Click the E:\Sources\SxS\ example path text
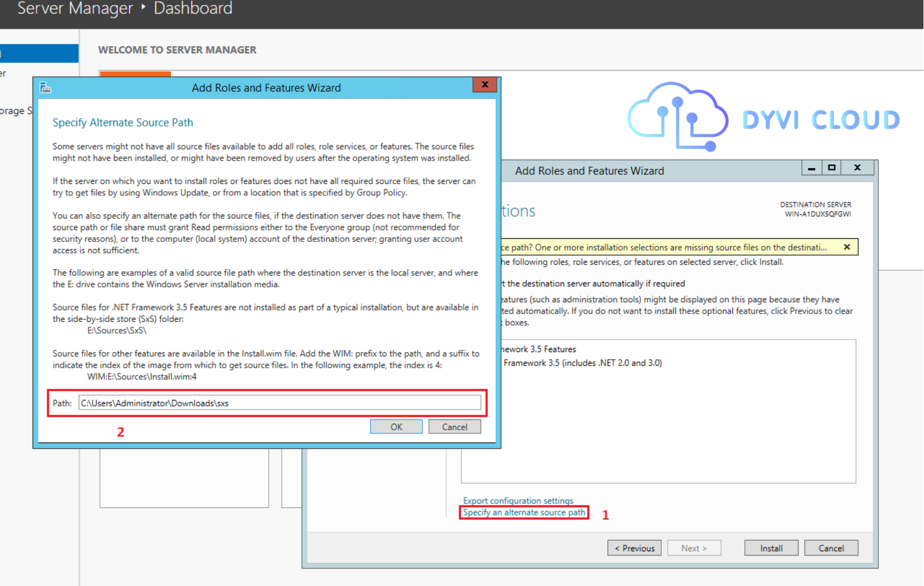Viewport: 924px width, 586px height. (117, 330)
